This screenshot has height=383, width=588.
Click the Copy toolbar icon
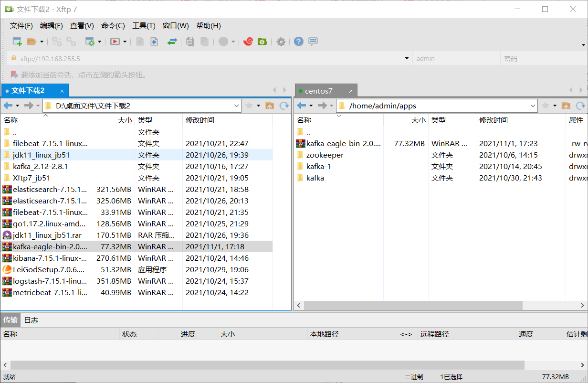coord(190,42)
